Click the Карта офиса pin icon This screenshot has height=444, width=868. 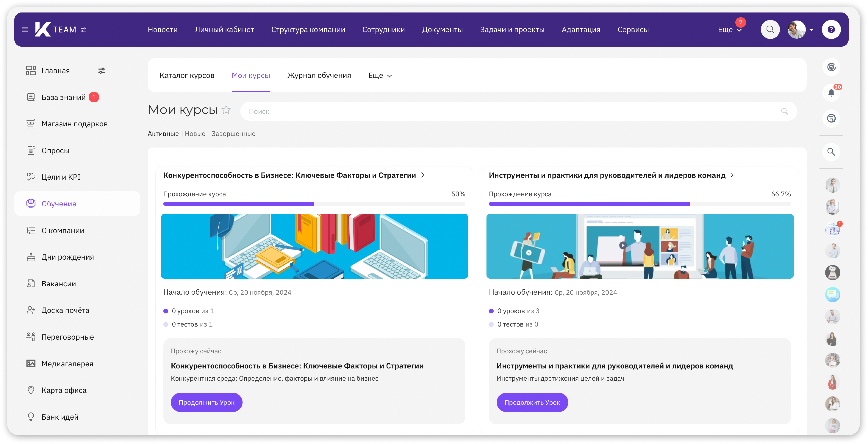(31, 390)
